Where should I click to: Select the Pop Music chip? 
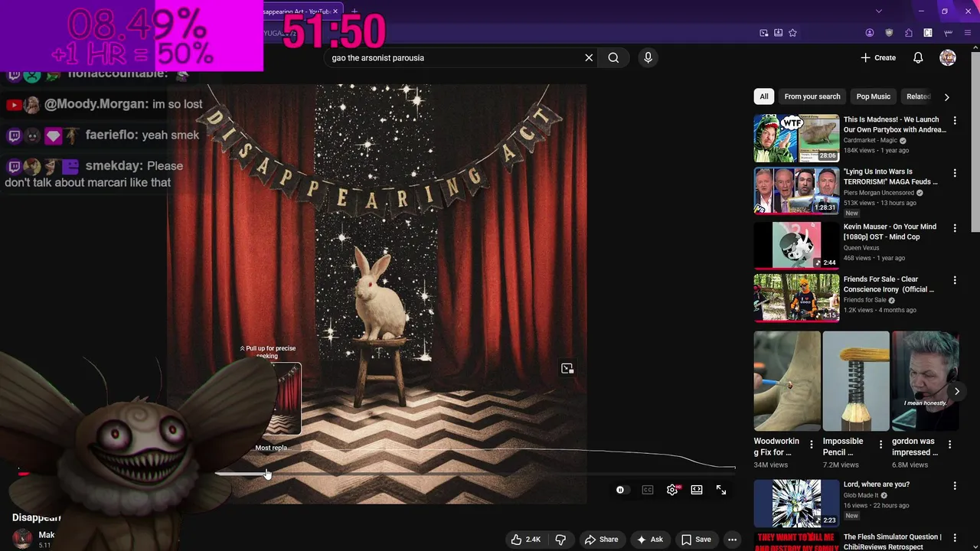coord(873,96)
